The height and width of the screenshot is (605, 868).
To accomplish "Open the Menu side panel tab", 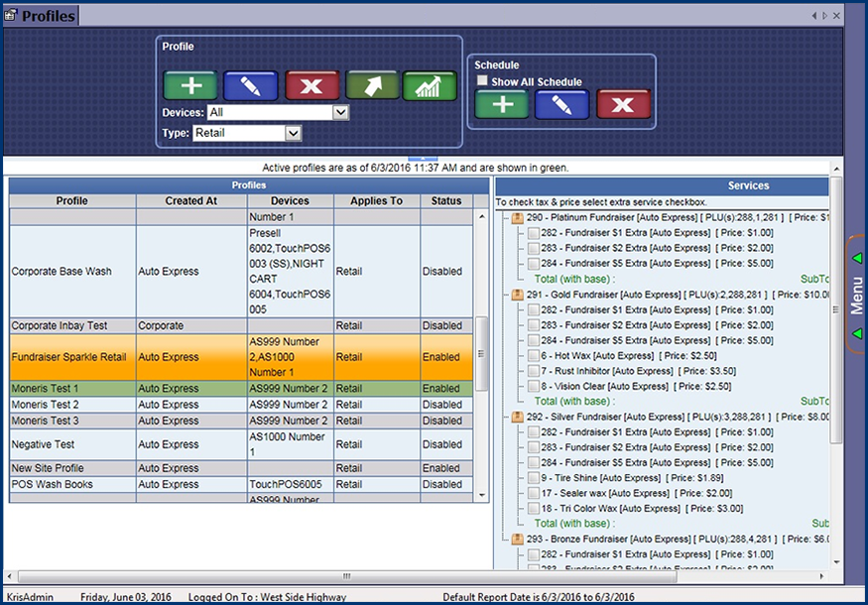I will click(x=856, y=295).
